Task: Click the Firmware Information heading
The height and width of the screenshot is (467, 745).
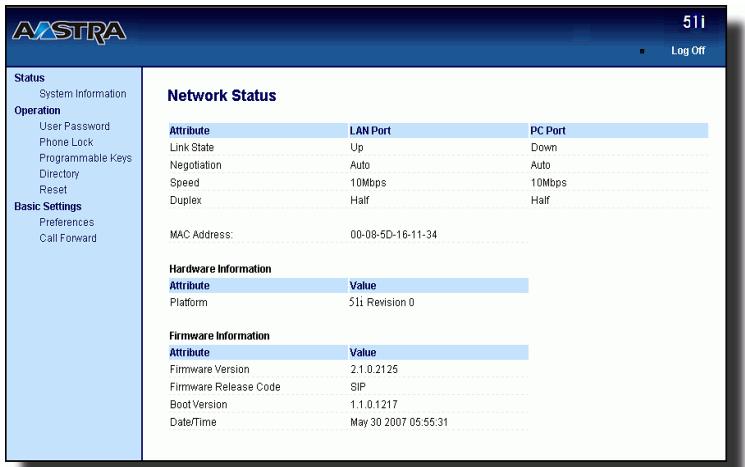Action: tap(219, 336)
